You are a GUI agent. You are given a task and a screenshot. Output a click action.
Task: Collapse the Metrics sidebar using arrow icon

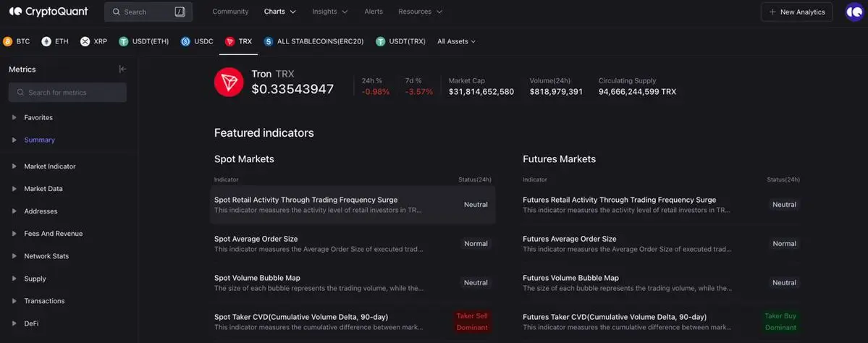coord(123,69)
